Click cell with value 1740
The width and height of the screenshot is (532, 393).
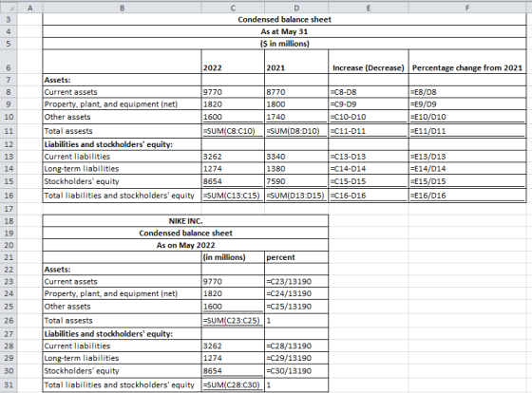click(296, 117)
